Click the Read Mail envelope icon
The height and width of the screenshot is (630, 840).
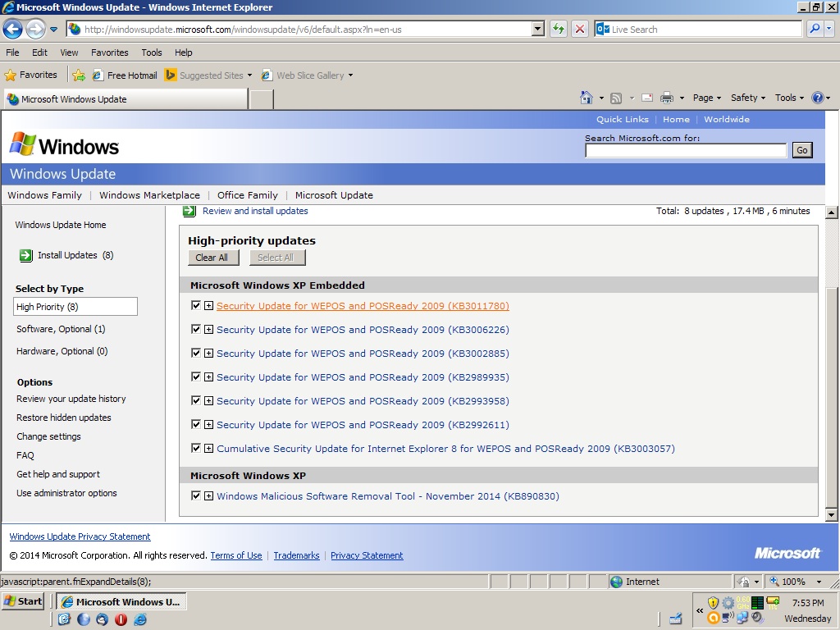pos(647,98)
